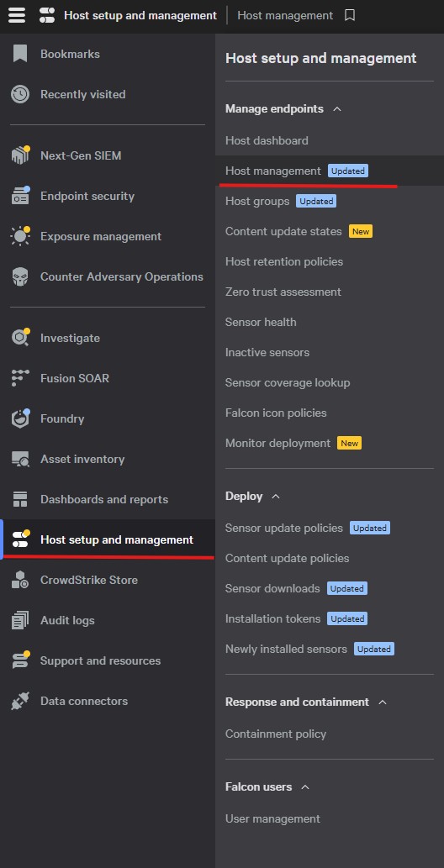Open Zero trust assessment
The width and height of the screenshot is (444, 868).
click(x=283, y=292)
